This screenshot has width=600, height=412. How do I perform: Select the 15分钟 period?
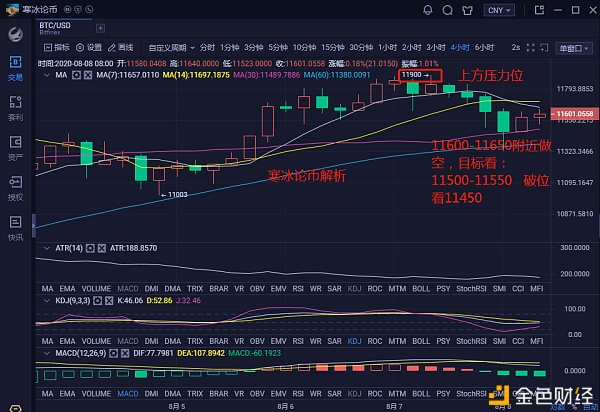333,47
